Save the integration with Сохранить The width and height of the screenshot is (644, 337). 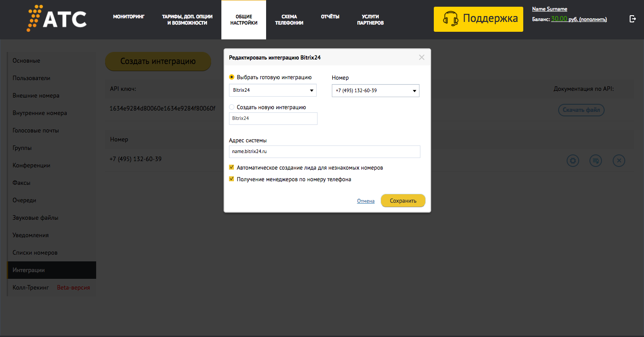click(x=403, y=200)
